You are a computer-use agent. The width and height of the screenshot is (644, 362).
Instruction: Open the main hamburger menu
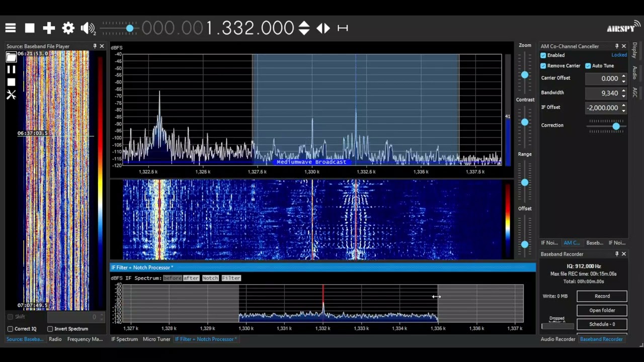(x=11, y=28)
